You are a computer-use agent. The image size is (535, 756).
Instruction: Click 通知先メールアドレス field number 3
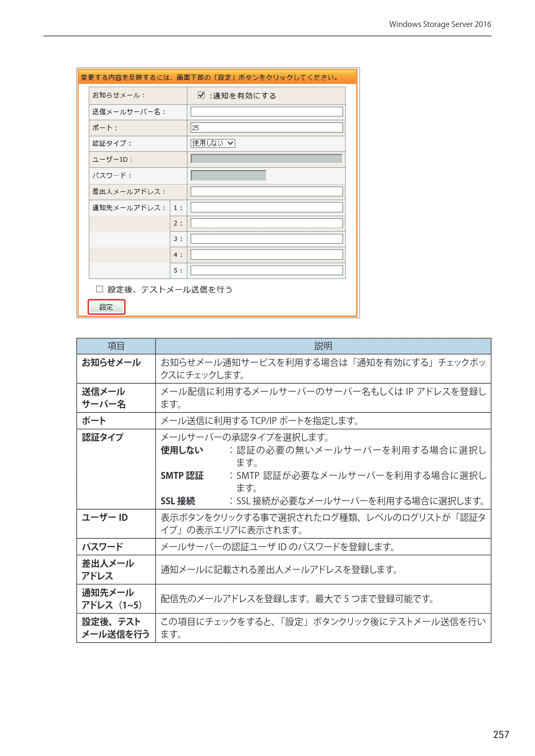pos(267,239)
